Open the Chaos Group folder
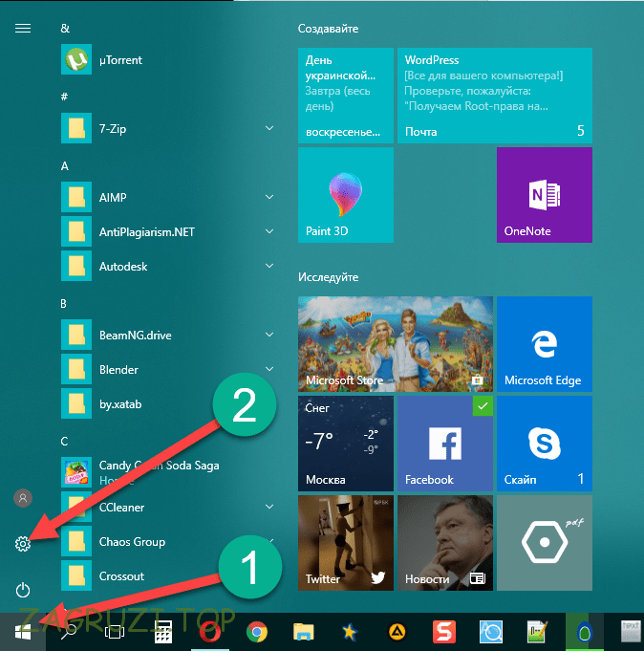Viewport: 644px width, 651px height. [x=167, y=541]
